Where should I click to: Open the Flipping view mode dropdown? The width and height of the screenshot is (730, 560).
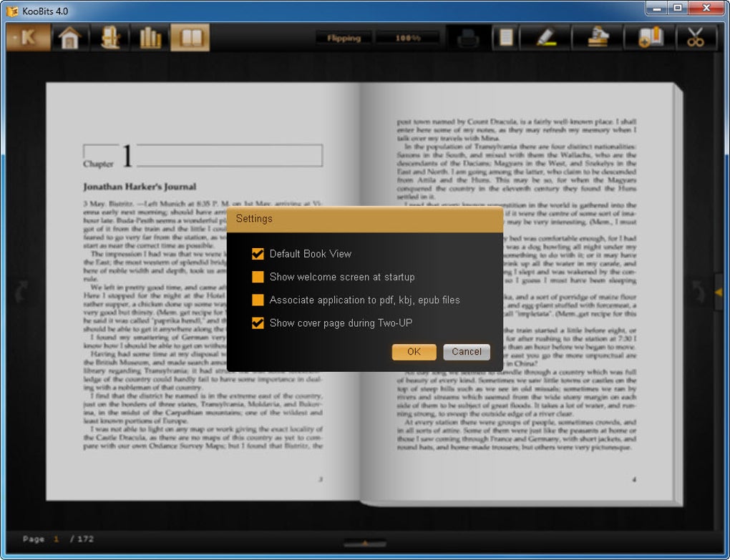(344, 38)
